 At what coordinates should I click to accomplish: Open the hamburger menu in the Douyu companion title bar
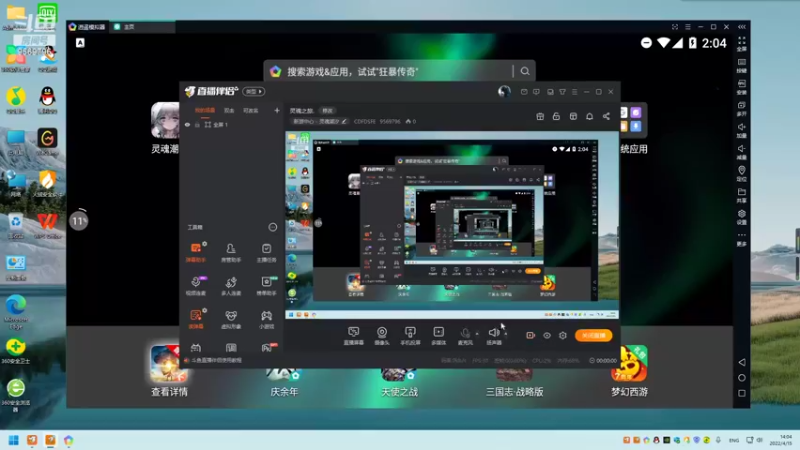(x=574, y=92)
